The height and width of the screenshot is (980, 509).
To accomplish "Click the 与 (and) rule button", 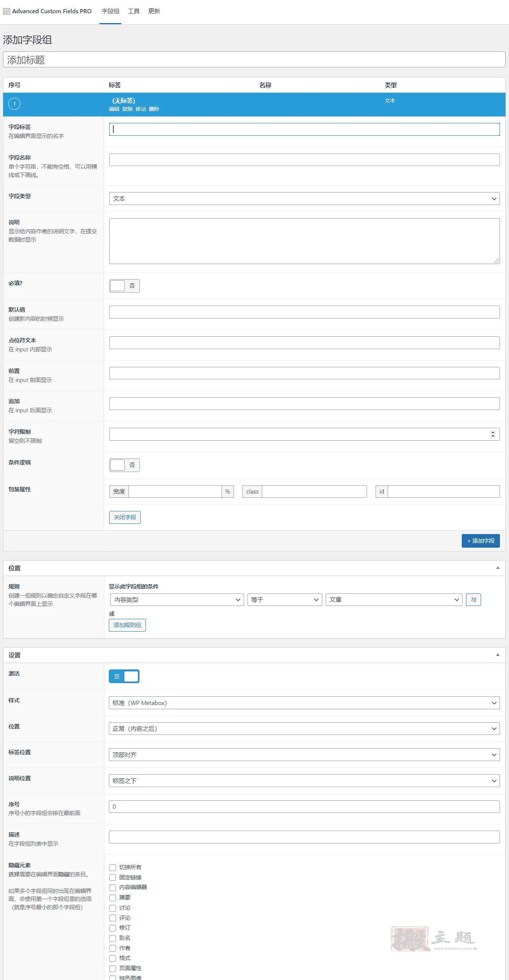I will (x=473, y=599).
